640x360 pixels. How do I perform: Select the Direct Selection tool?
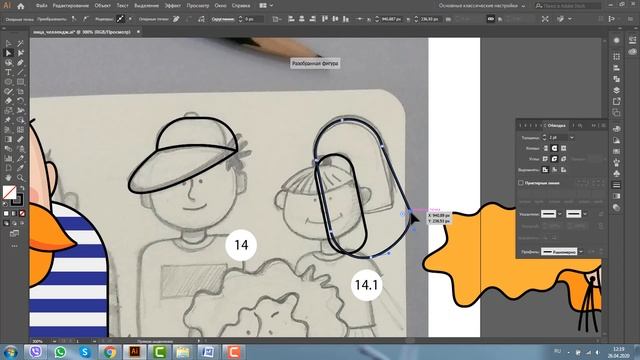tap(8, 53)
